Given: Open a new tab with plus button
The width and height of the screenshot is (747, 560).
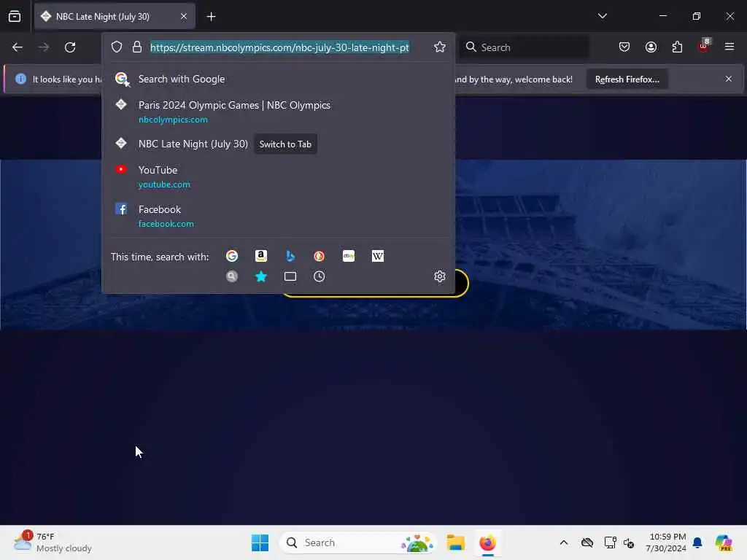Looking at the screenshot, I should point(211,17).
